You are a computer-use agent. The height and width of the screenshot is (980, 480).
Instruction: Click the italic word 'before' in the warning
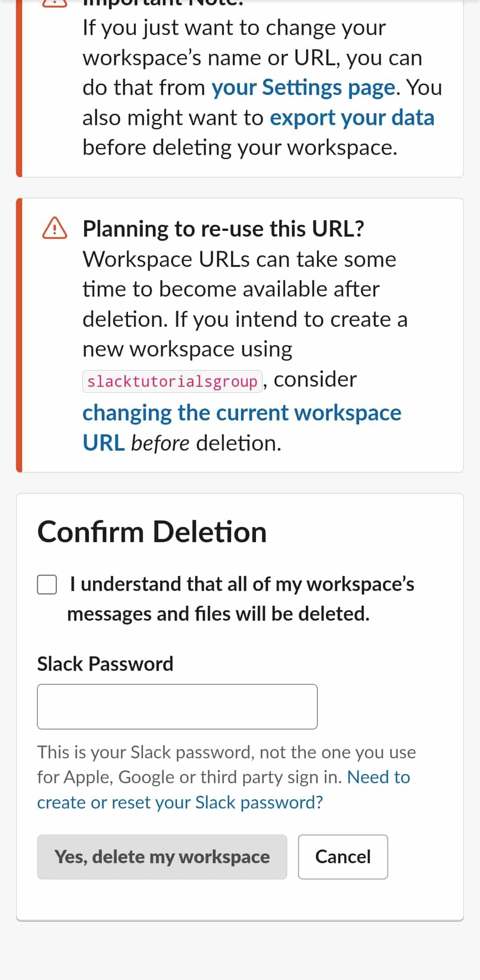[x=160, y=444]
